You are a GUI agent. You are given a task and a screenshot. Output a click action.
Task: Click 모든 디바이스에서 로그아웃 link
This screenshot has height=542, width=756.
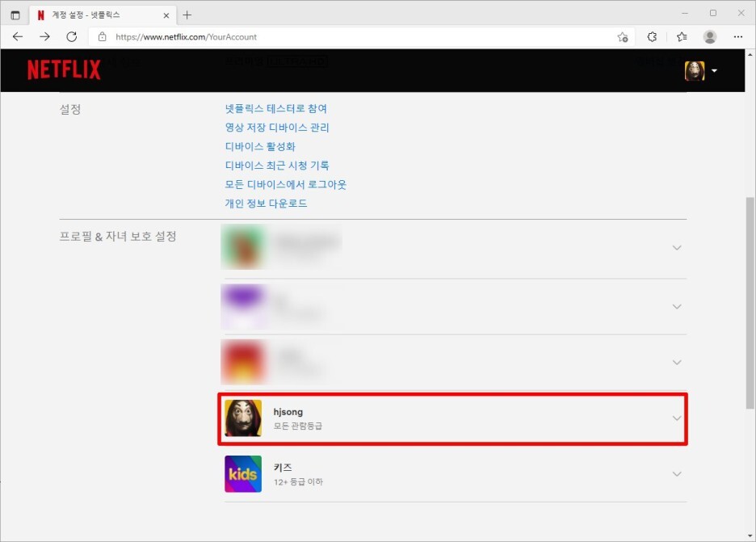[286, 184]
